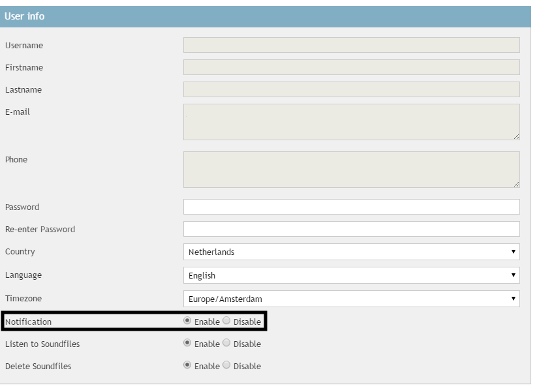537x392 pixels.
Task: Select Enable radio for Notification
Action: 189,321
